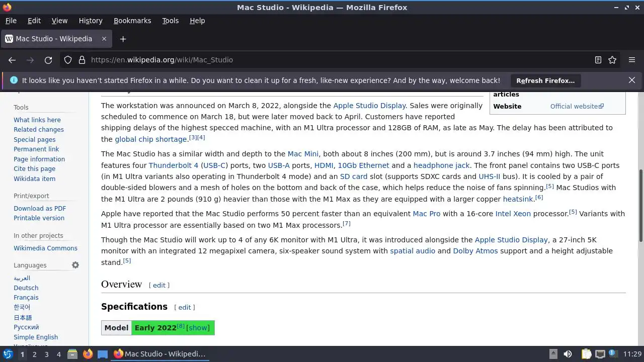This screenshot has width=644, height=362.
Task: Open the Help menu
Action: pyautogui.click(x=197, y=21)
